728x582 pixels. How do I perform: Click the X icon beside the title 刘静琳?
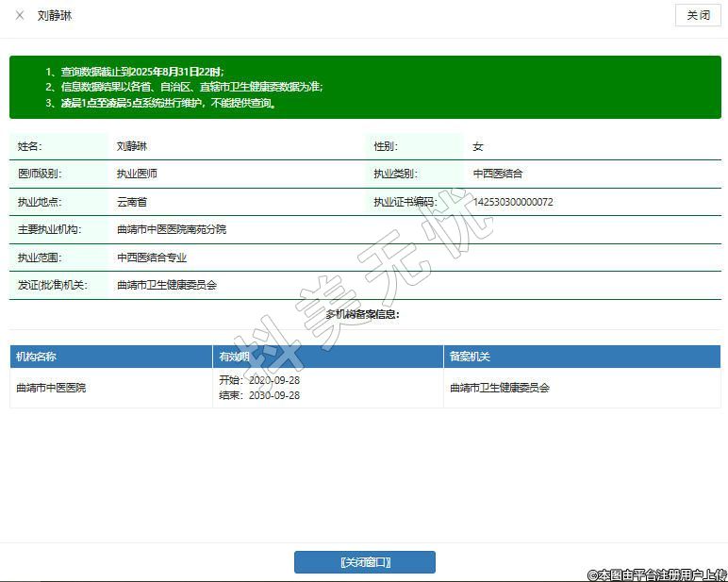click(20, 16)
